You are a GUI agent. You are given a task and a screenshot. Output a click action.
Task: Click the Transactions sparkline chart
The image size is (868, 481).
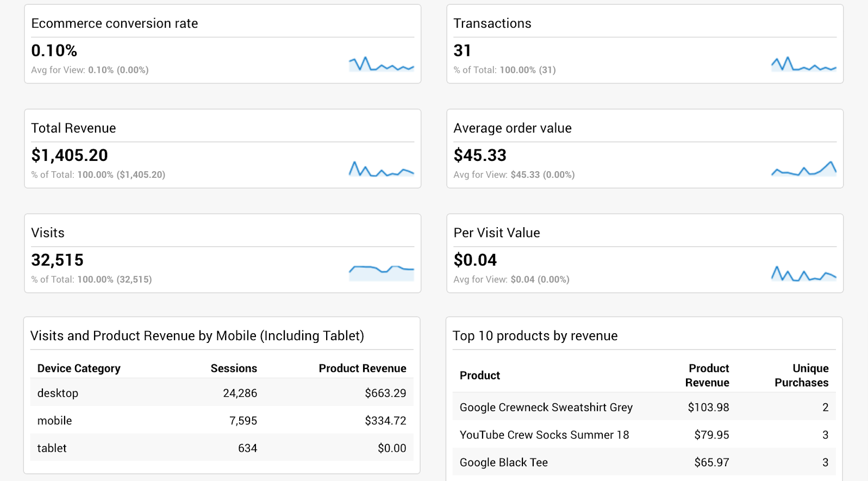[x=803, y=64]
